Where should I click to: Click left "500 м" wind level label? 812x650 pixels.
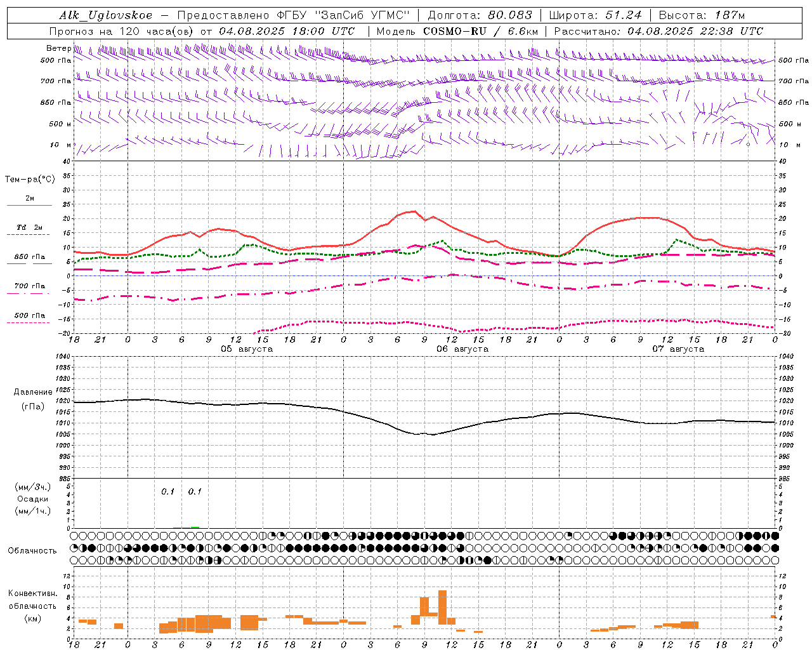(x=60, y=124)
